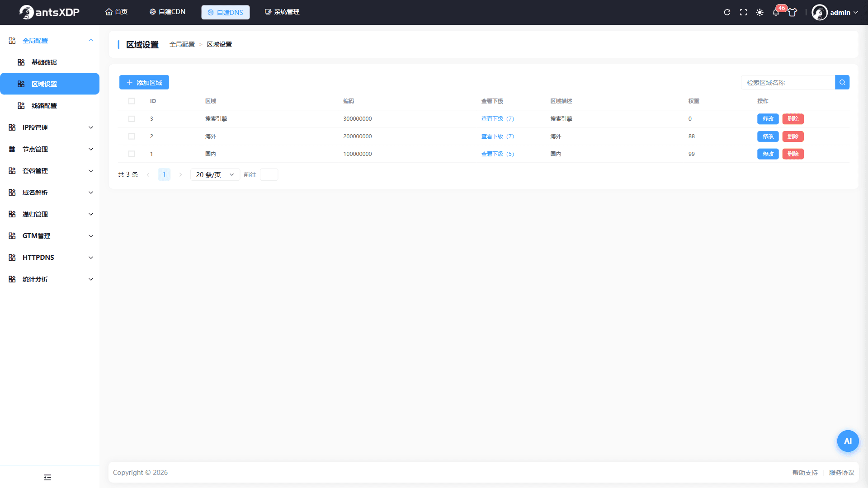Viewport: 868px width, 488px height.
Task: Open 查看下级 (7) link for 搜索引擎
Action: click(x=498, y=119)
